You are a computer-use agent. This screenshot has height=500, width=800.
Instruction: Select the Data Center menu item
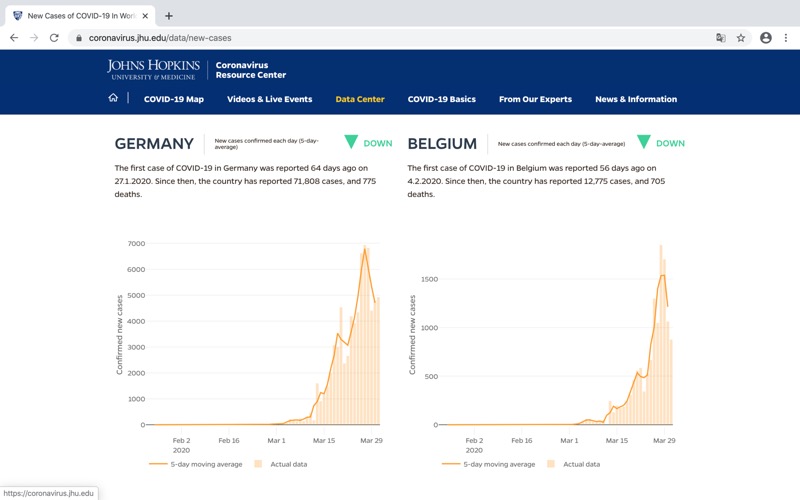pyautogui.click(x=360, y=99)
